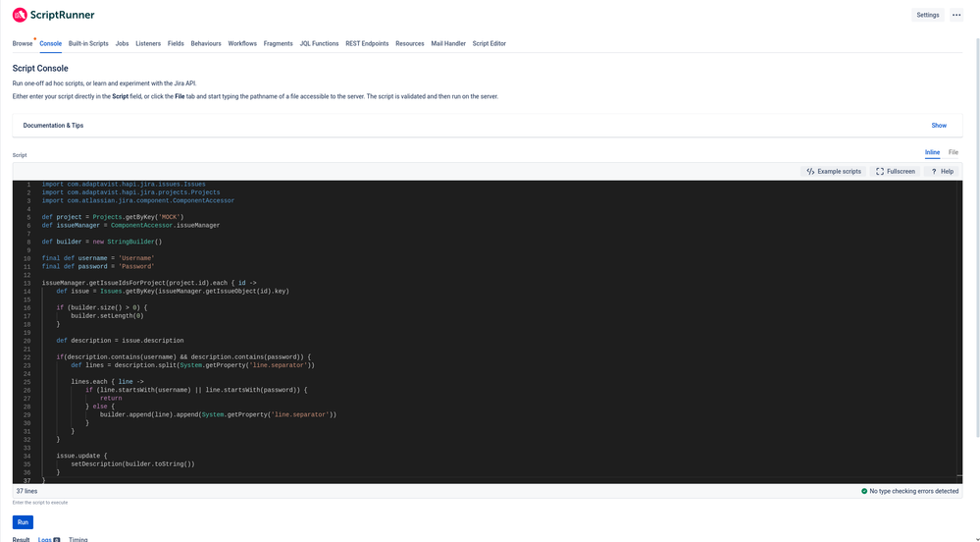Click the Help question mark icon
The width and height of the screenshot is (980, 542).
click(x=934, y=172)
